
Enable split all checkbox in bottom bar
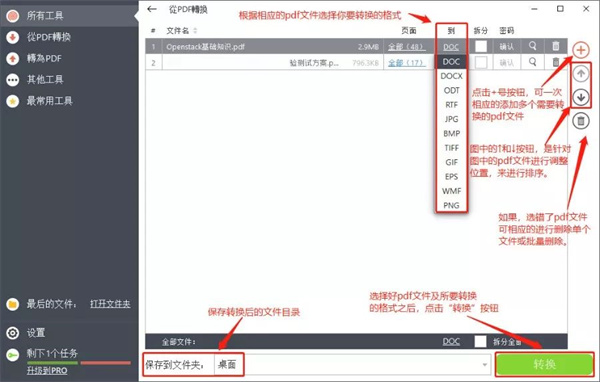[480, 341]
